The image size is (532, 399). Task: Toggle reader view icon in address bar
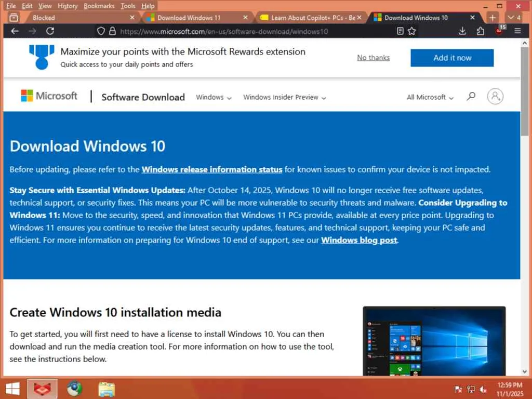click(x=400, y=31)
